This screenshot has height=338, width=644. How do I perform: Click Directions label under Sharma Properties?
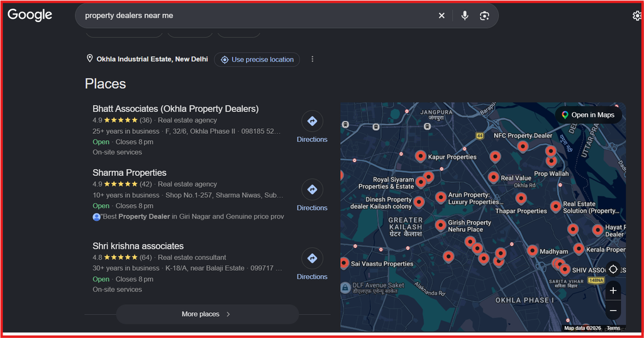point(312,208)
